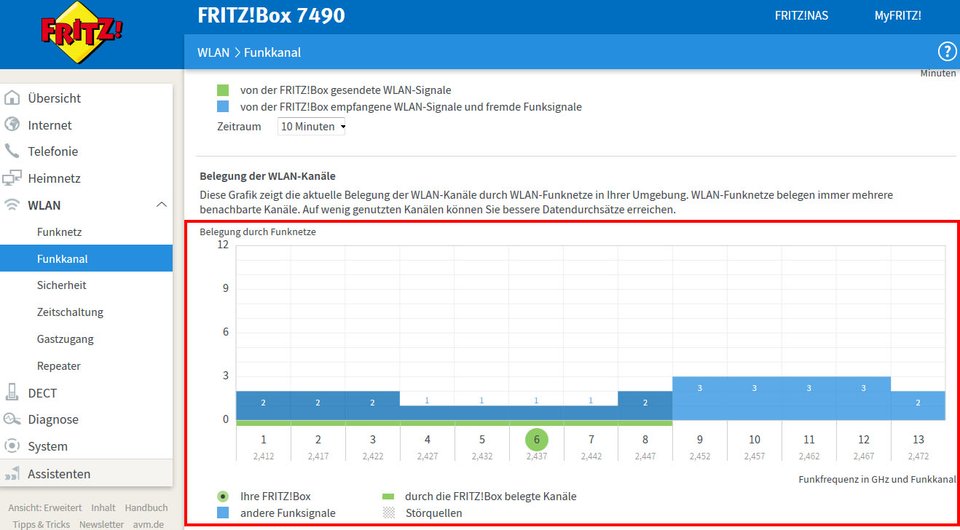Viewport: 960px width, 530px height.
Task: Click the 'Belegung der WLAN-Kanäle' heading
Action: click(268, 176)
